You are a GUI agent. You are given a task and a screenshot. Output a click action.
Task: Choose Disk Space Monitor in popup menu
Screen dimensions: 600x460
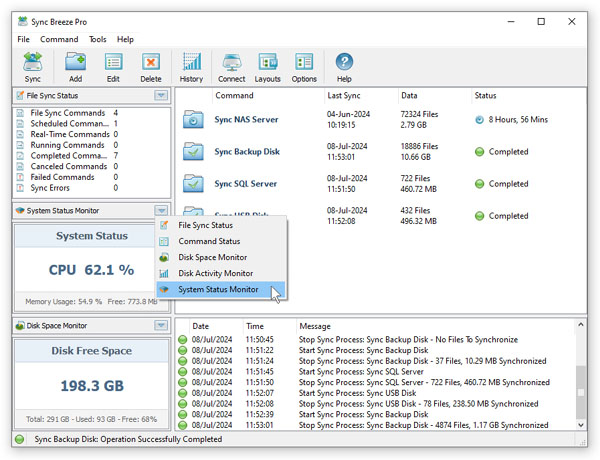pyautogui.click(x=221, y=258)
